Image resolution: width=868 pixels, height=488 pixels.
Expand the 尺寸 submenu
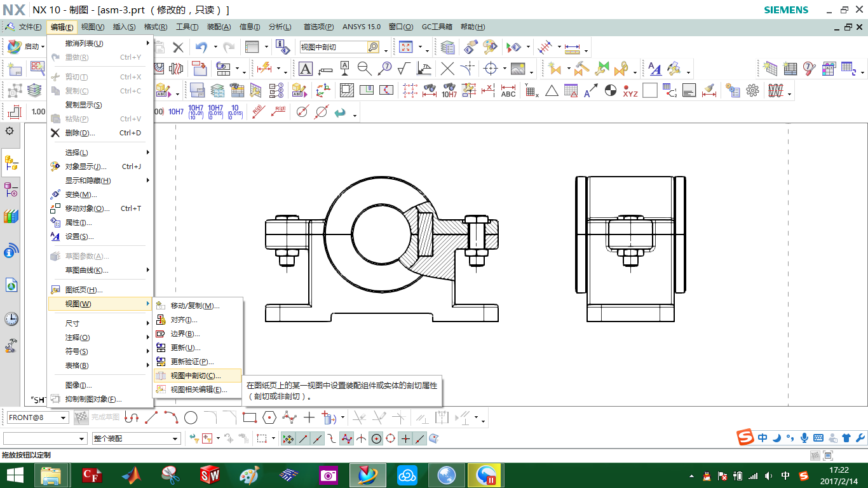[100, 323]
